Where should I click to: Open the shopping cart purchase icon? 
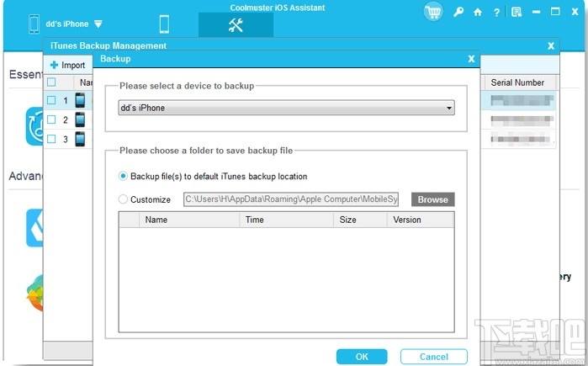[x=433, y=12]
